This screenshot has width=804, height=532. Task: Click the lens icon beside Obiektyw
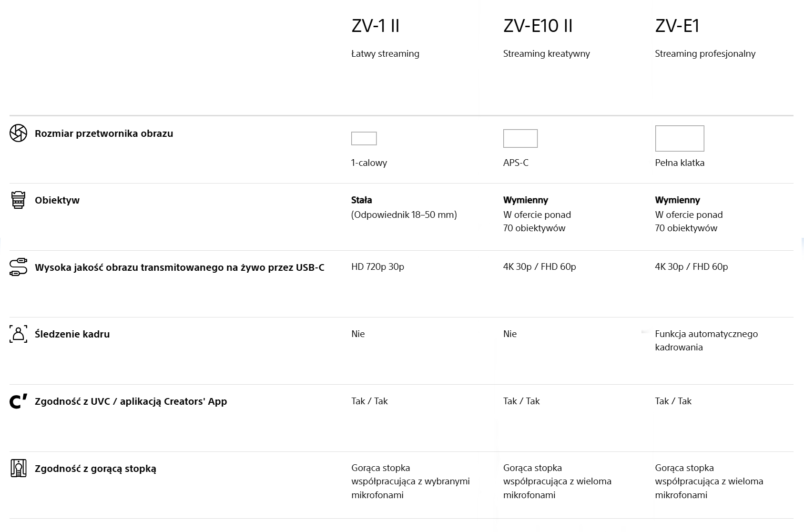18,200
